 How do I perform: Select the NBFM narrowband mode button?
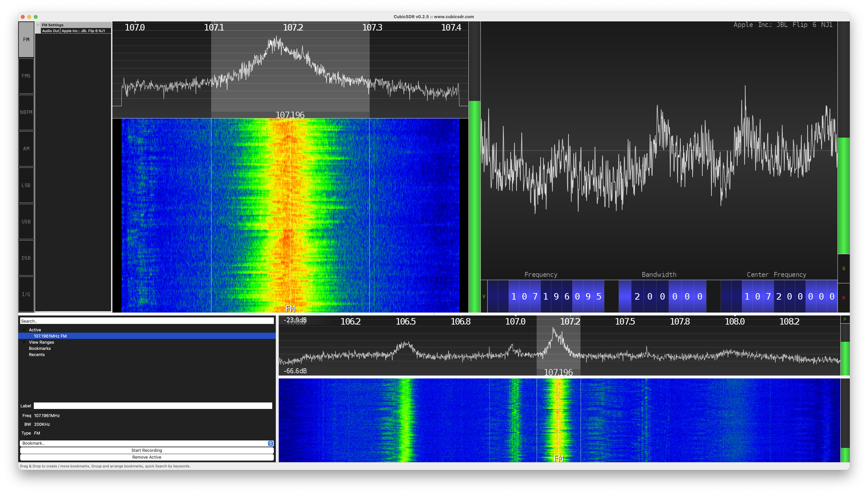pyautogui.click(x=26, y=112)
